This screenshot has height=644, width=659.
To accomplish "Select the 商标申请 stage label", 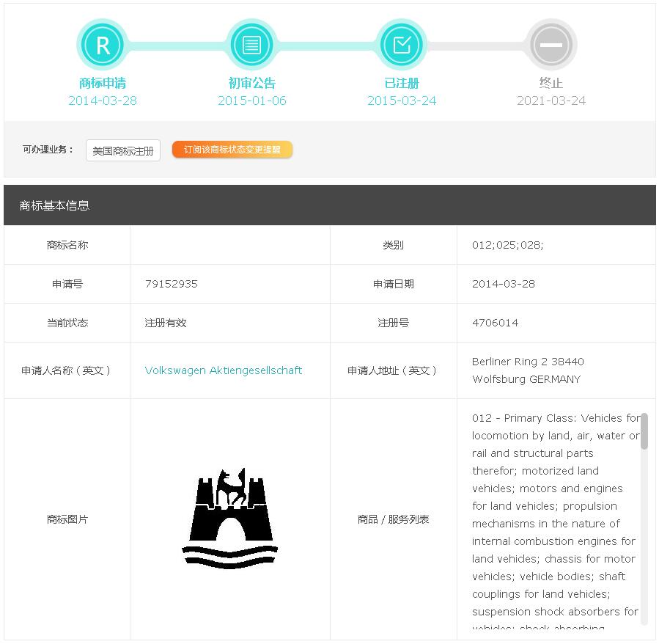I will (x=103, y=83).
